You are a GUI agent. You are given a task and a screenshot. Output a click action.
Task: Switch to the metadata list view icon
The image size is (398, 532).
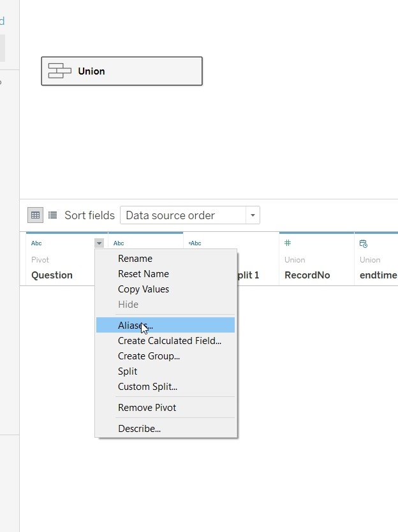pos(52,215)
